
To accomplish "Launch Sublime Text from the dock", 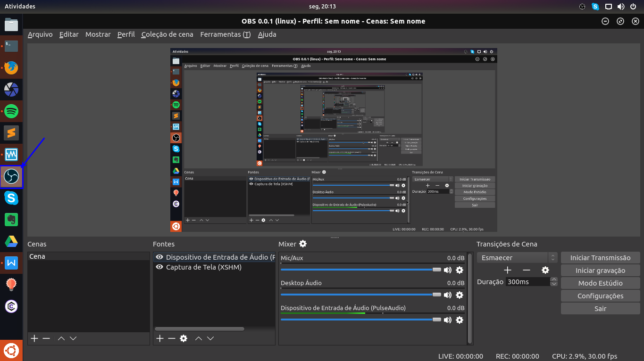I will tap(11, 133).
